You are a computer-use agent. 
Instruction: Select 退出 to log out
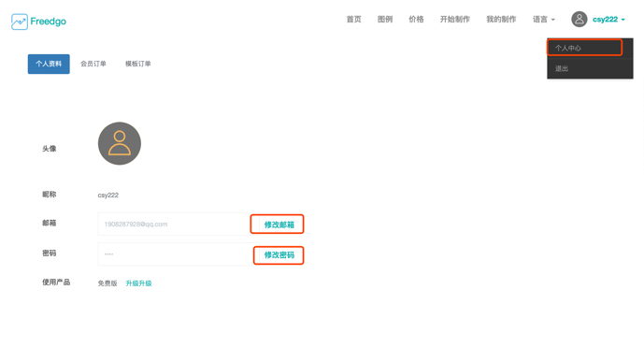click(x=590, y=68)
